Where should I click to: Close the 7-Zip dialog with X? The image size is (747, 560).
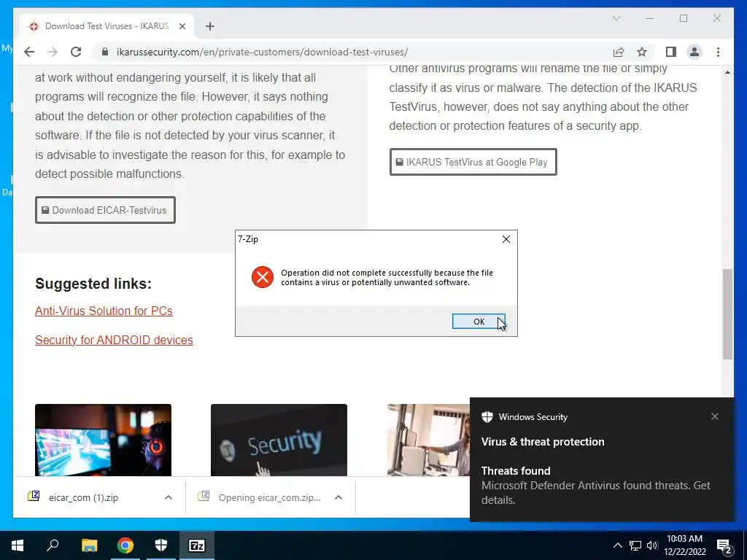point(506,239)
